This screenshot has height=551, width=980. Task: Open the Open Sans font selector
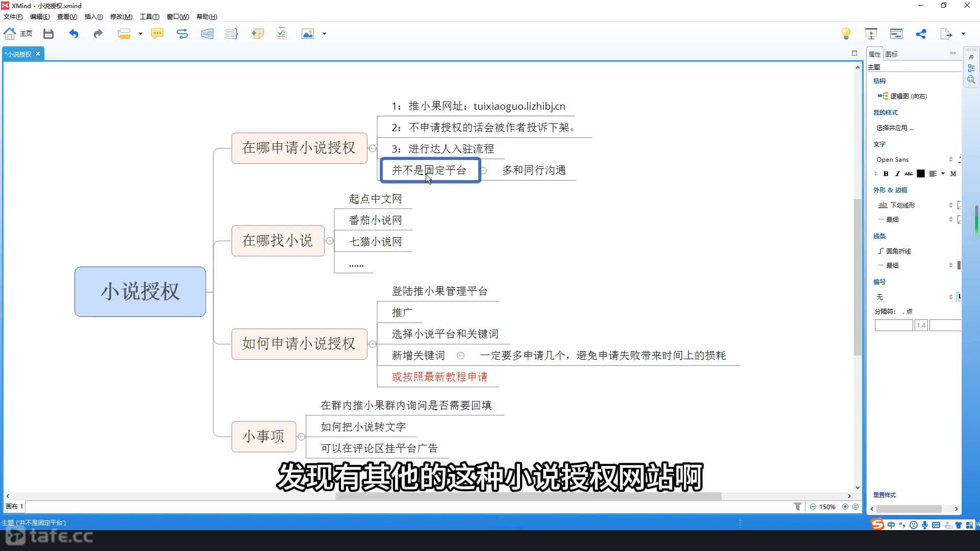click(x=914, y=160)
